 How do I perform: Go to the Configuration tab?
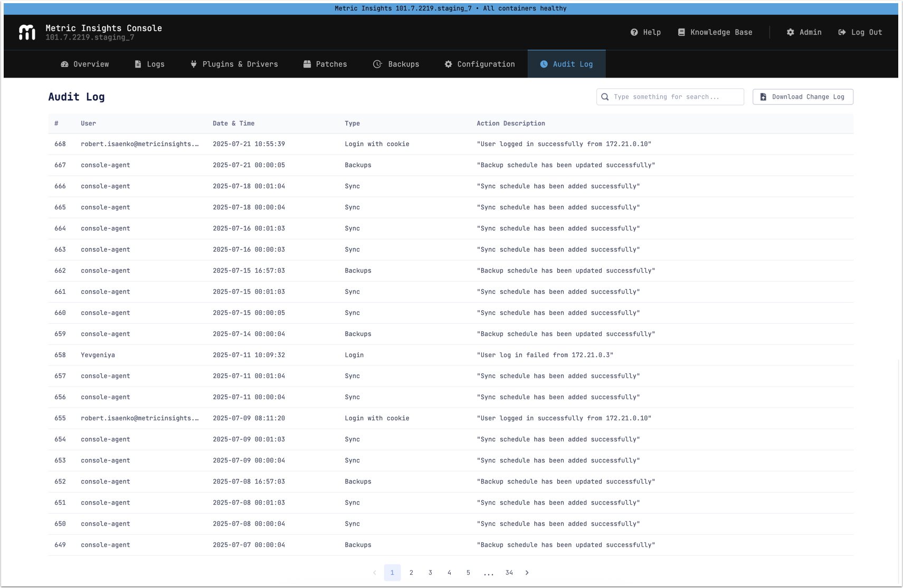[x=480, y=64]
